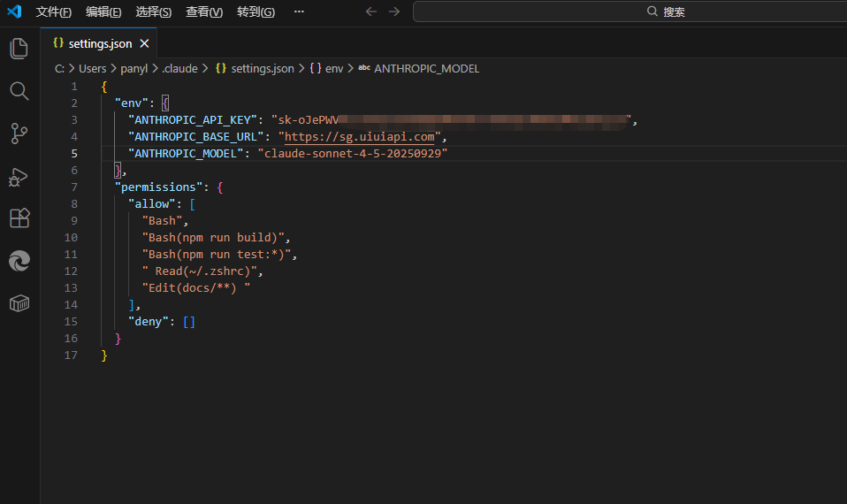Image resolution: width=847 pixels, height=504 pixels.
Task: Open the Extensions view
Action: point(19,218)
